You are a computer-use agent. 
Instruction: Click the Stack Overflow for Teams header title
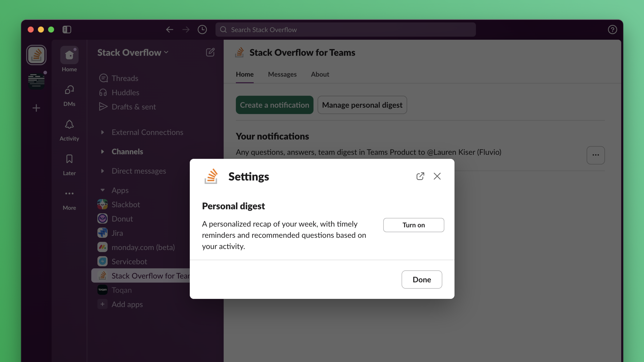pyautogui.click(x=302, y=52)
